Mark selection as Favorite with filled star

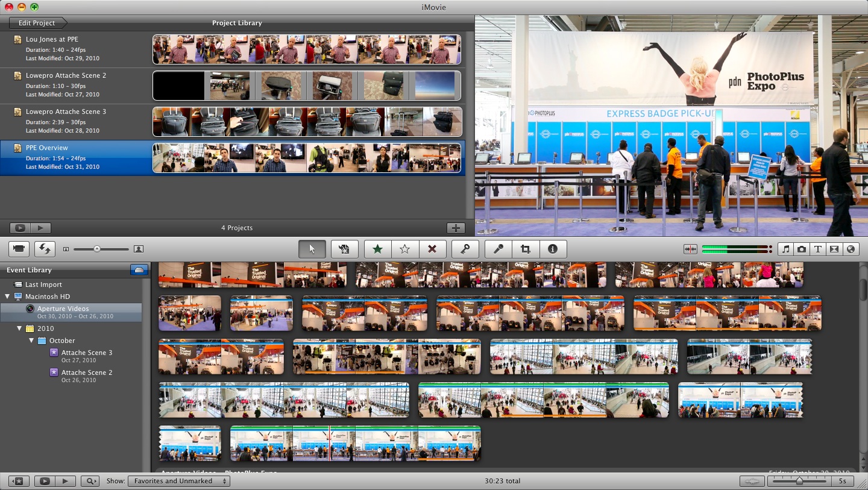pos(377,249)
